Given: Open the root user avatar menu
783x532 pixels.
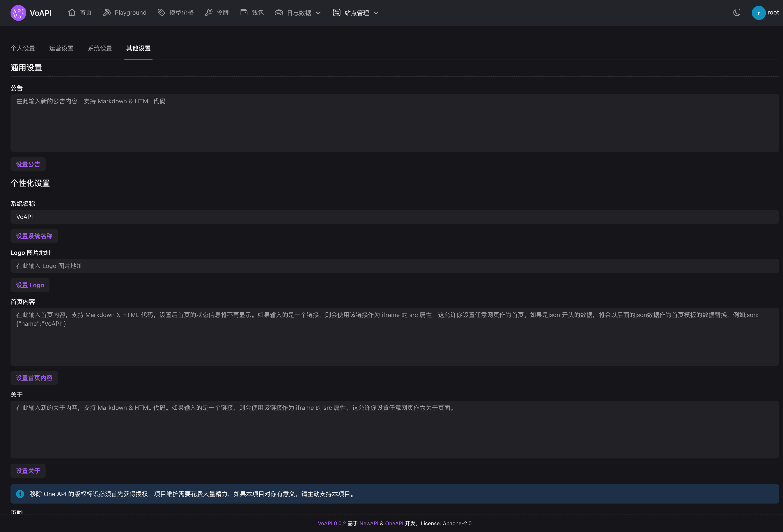Looking at the screenshot, I should [x=758, y=13].
